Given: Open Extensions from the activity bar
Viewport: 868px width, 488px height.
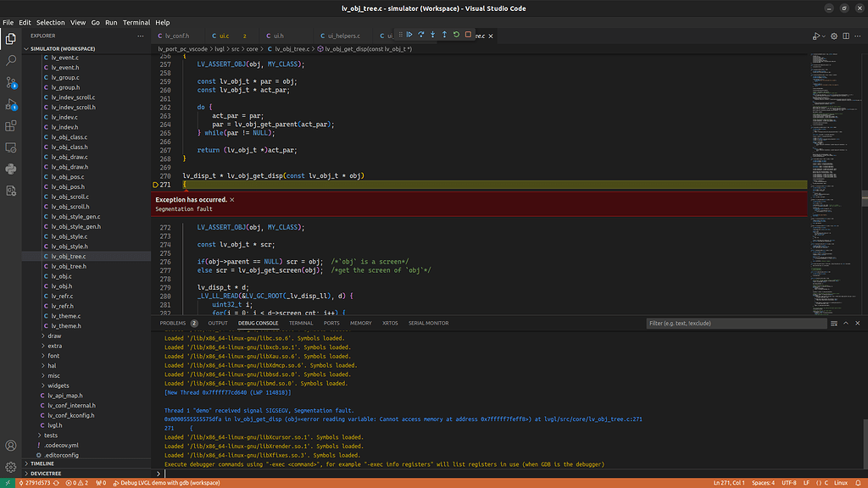Looking at the screenshot, I should pos(11,127).
